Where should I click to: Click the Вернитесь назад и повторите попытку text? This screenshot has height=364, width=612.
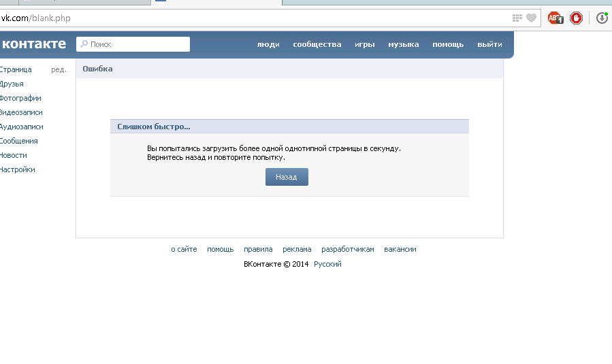point(216,158)
